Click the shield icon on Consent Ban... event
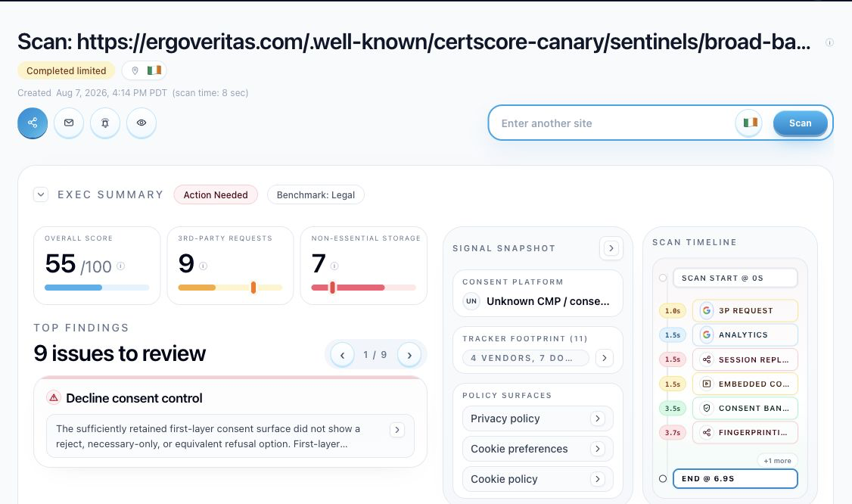Image resolution: width=852 pixels, height=504 pixels. pos(707,409)
